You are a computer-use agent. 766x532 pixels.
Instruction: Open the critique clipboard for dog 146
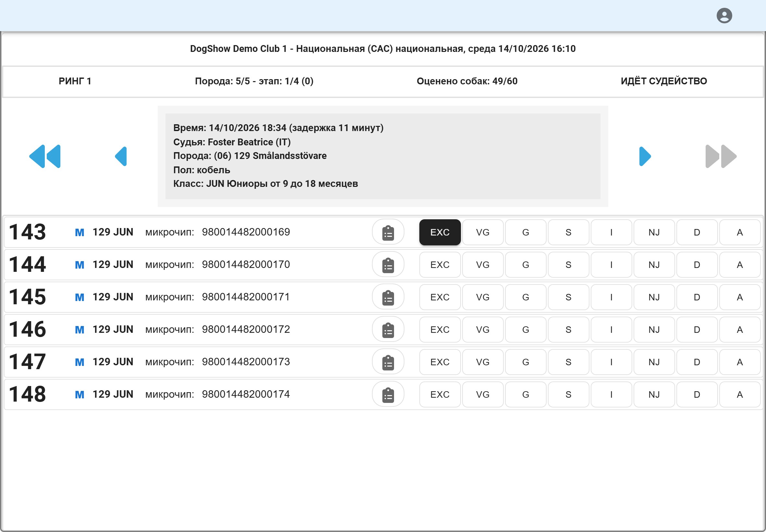[x=388, y=330]
